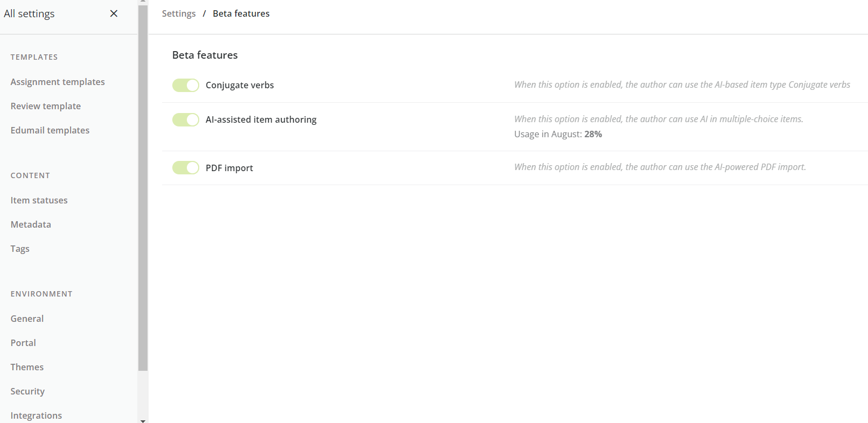Open General environment settings
This screenshot has width=868, height=423.
coord(27,319)
